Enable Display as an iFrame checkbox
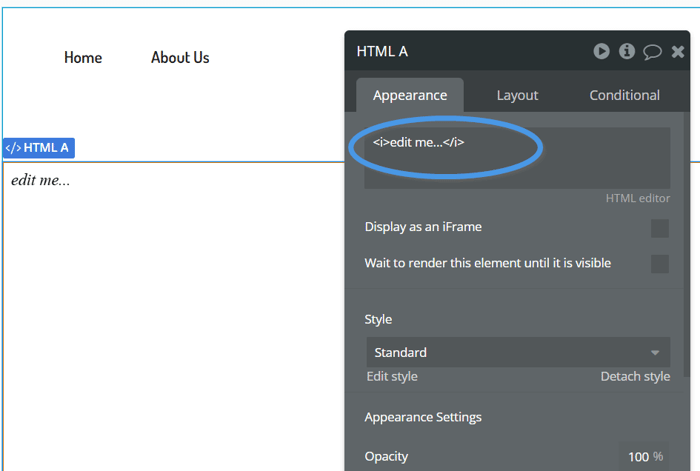 (x=659, y=228)
